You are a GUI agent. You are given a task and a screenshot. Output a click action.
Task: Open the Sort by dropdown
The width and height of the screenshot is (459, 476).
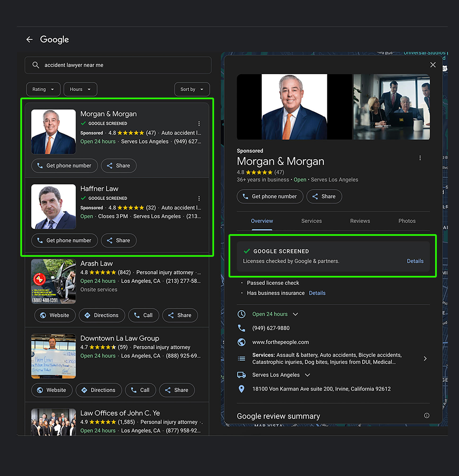coord(192,89)
